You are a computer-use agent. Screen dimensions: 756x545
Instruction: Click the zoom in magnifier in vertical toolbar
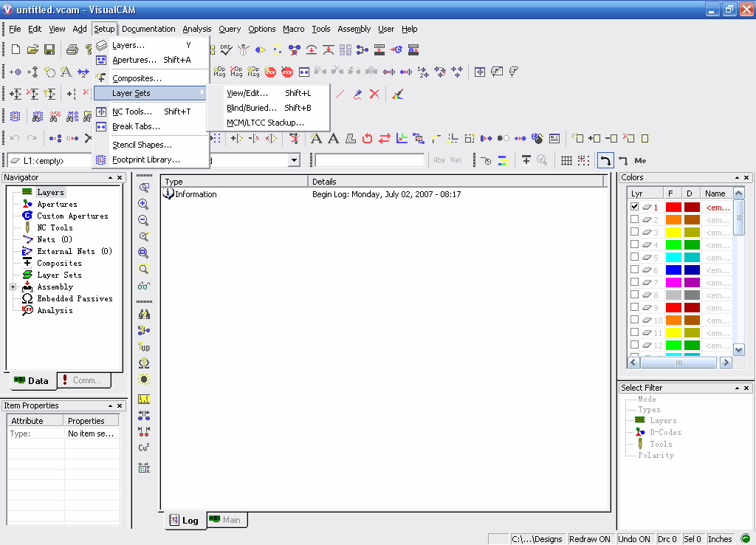(144, 204)
